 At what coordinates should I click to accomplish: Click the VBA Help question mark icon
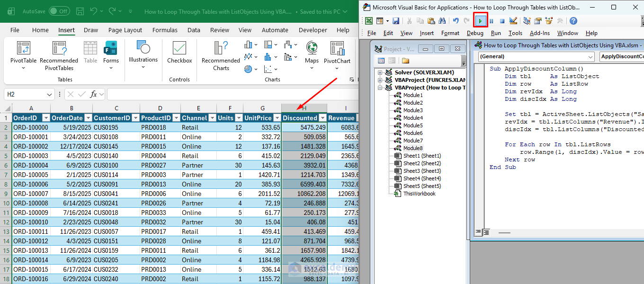pos(573,21)
